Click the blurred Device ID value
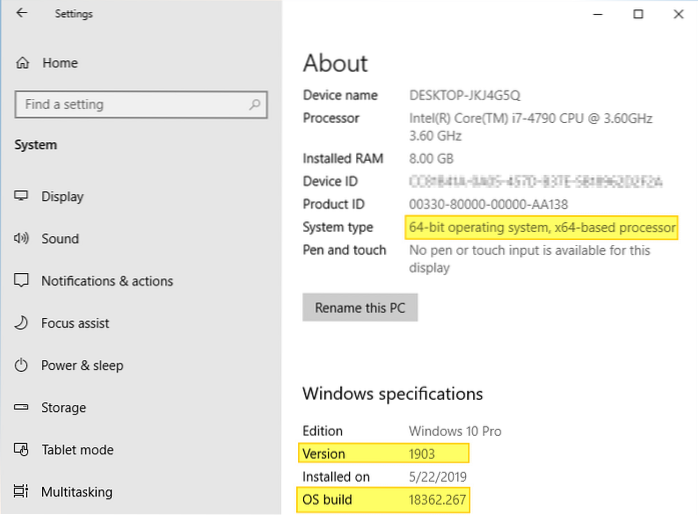This screenshot has height=515, width=698. (536, 181)
